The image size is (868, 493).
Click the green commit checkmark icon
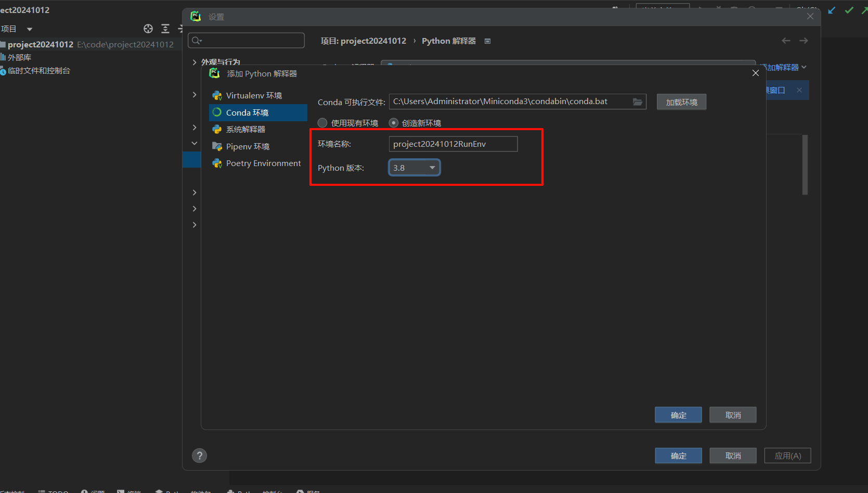pyautogui.click(x=849, y=10)
